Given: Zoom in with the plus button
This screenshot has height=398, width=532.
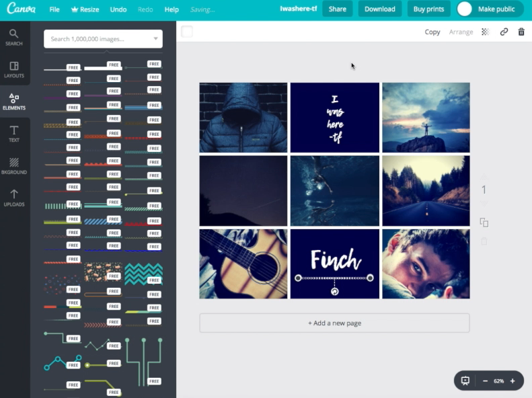Looking at the screenshot, I should pyautogui.click(x=512, y=381).
